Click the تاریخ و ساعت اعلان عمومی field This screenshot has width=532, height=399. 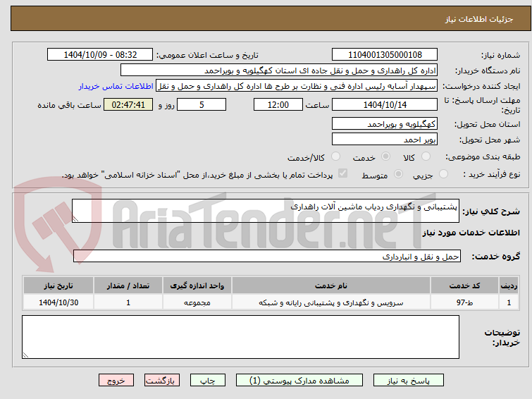(x=100, y=54)
